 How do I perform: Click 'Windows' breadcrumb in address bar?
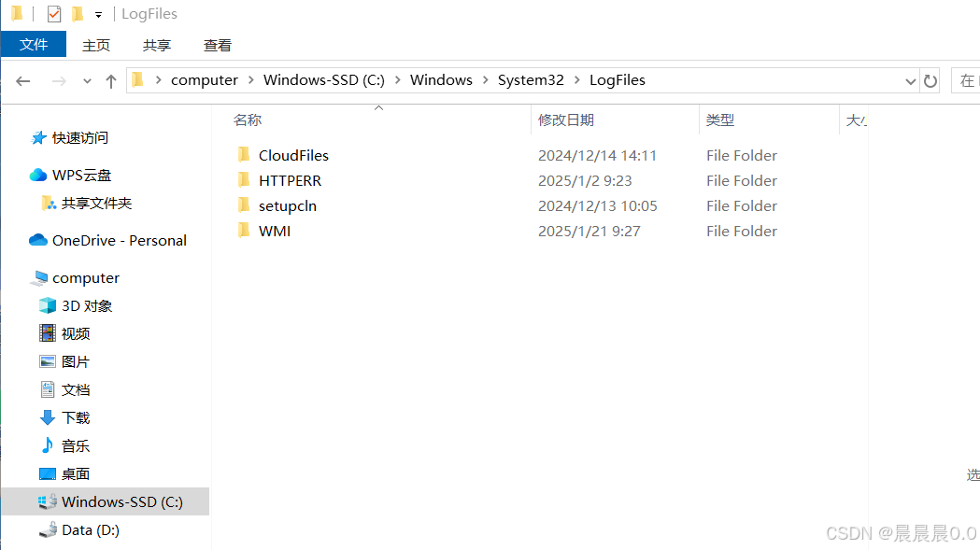(441, 80)
